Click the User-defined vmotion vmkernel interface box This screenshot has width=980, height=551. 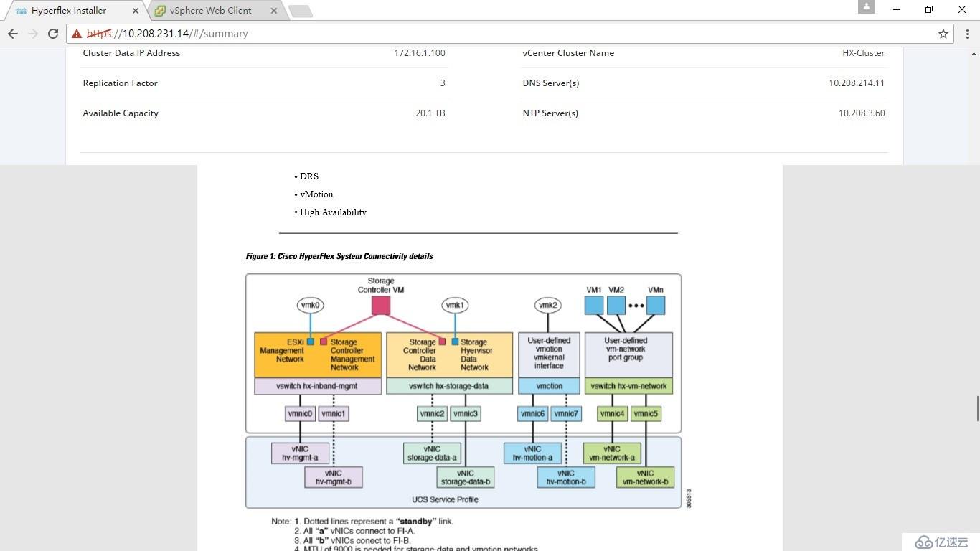pos(550,355)
